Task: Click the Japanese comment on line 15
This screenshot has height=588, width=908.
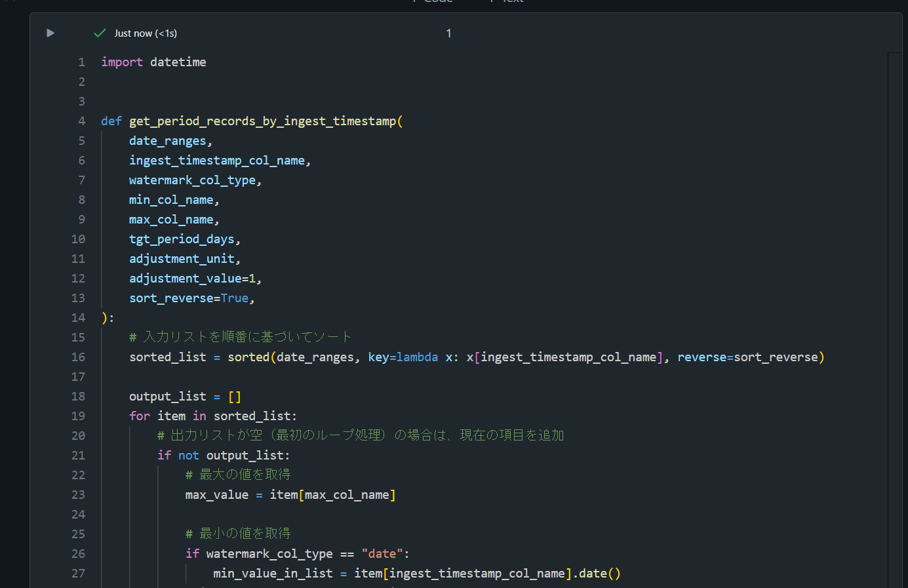Action: 241,337
